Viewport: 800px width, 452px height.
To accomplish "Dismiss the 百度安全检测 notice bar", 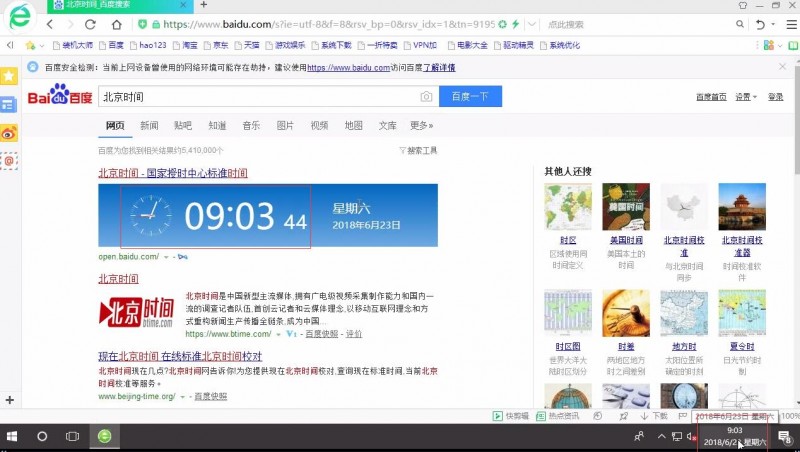I will tap(783, 67).
